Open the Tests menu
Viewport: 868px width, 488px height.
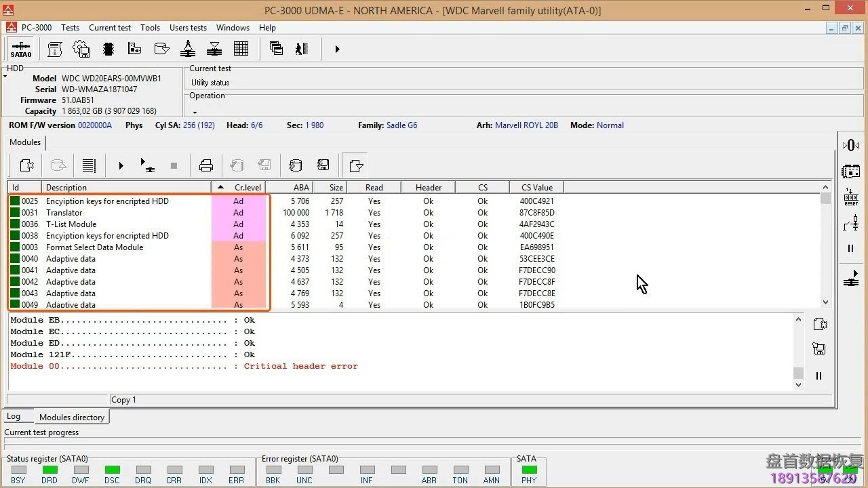[70, 28]
